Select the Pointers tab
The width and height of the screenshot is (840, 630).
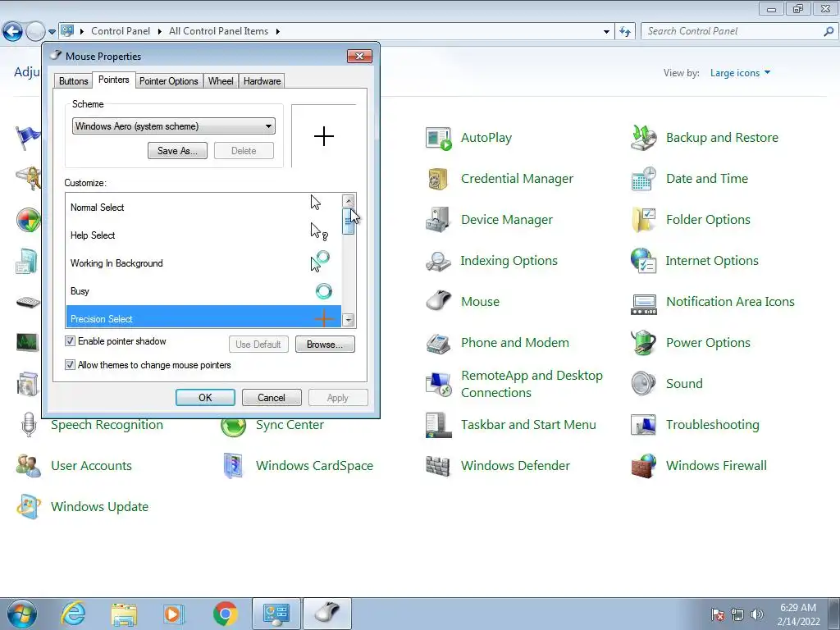113,80
